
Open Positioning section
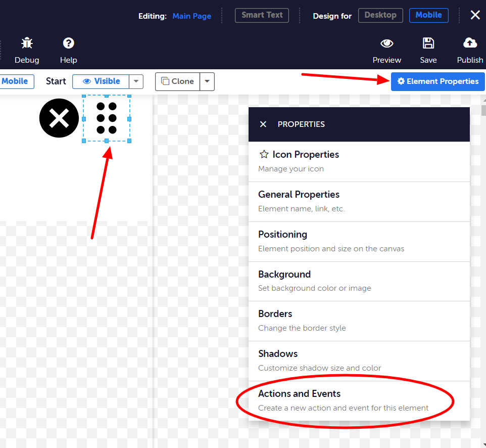(x=359, y=242)
